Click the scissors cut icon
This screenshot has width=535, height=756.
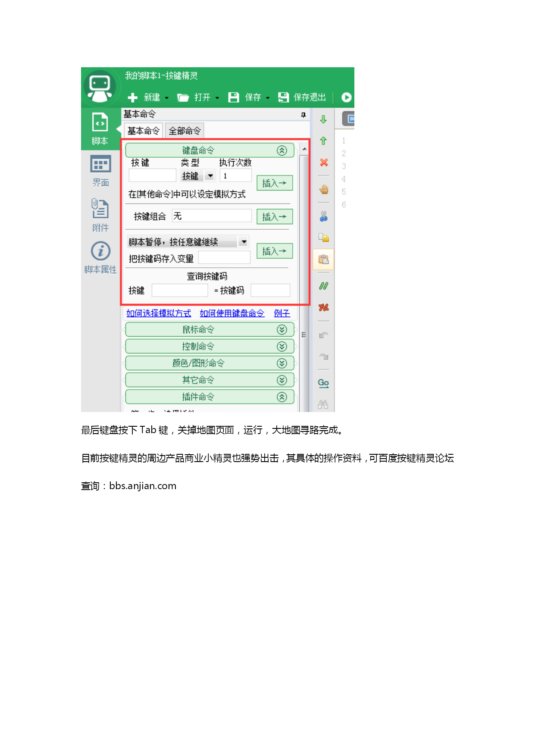(x=324, y=216)
